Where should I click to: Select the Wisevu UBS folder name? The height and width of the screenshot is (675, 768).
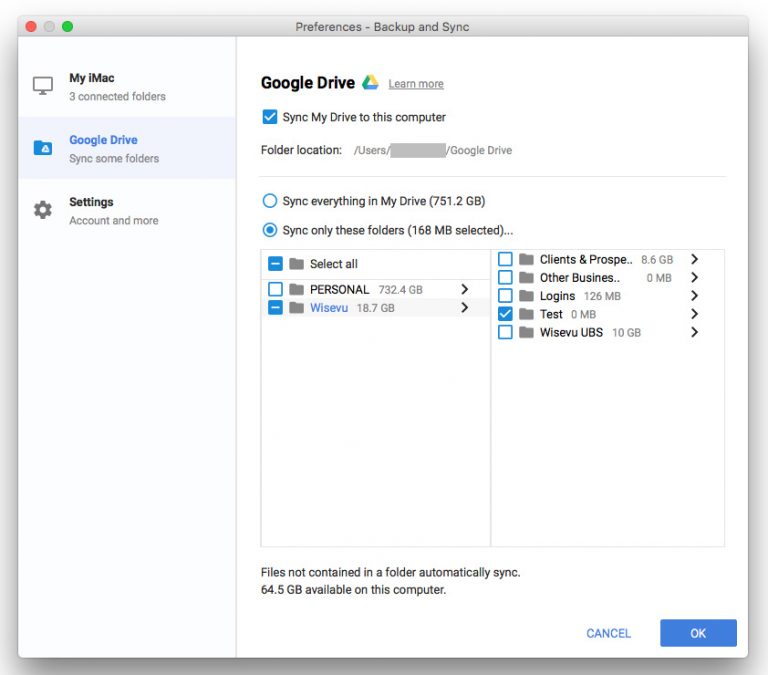tap(571, 333)
